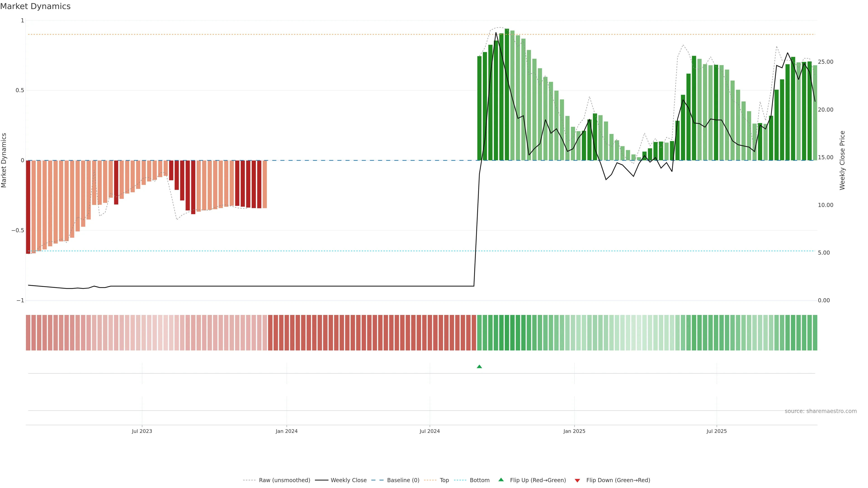
Task: Click the orange dotted Top line sample
Action: pos(430,480)
